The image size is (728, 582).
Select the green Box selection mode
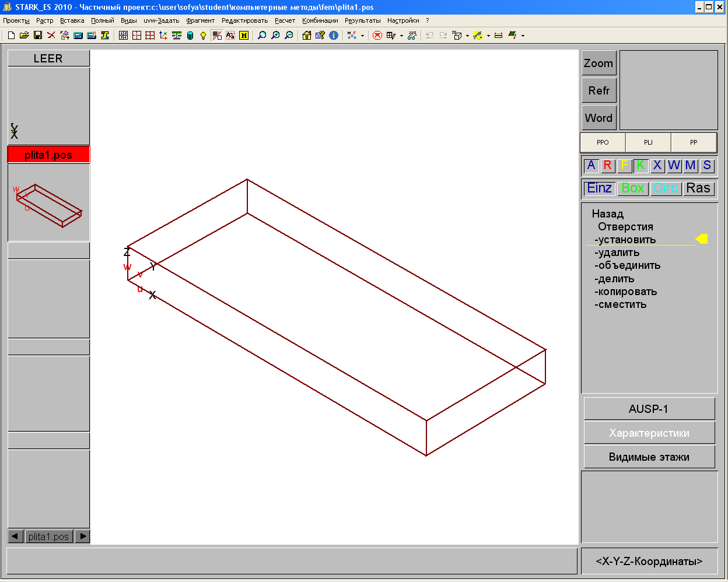(633, 188)
